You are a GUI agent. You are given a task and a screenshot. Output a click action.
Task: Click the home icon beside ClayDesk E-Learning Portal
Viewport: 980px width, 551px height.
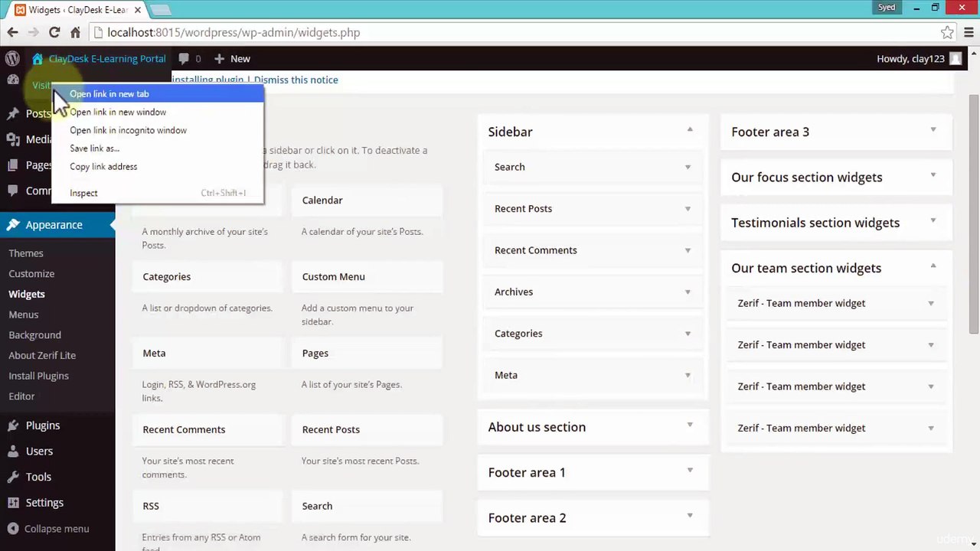click(x=38, y=59)
